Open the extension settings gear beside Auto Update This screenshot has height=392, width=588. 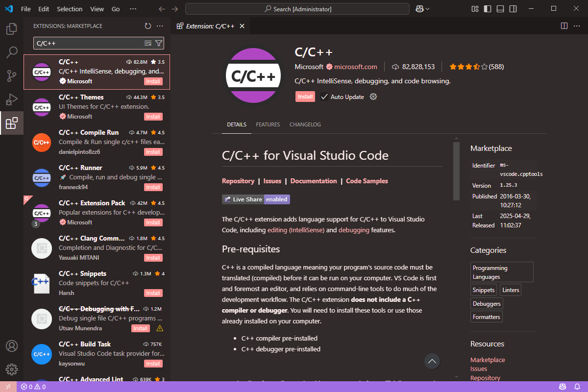point(373,97)
